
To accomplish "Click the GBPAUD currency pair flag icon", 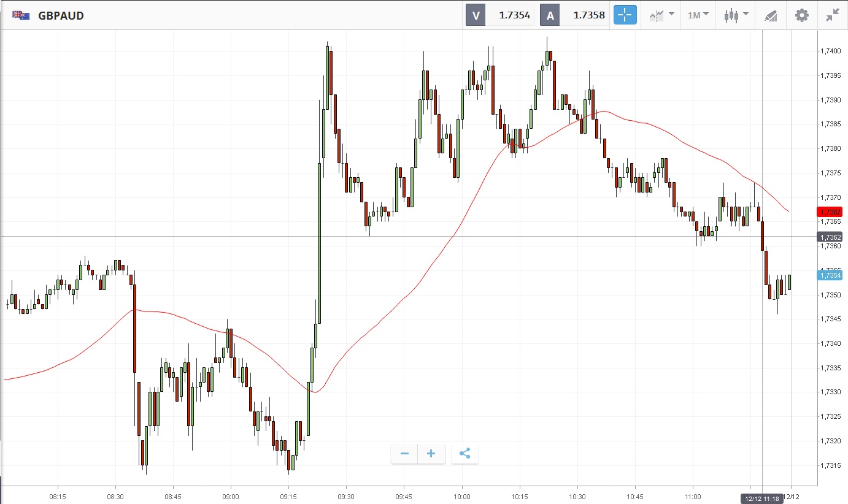I will (x=21, y=15).
